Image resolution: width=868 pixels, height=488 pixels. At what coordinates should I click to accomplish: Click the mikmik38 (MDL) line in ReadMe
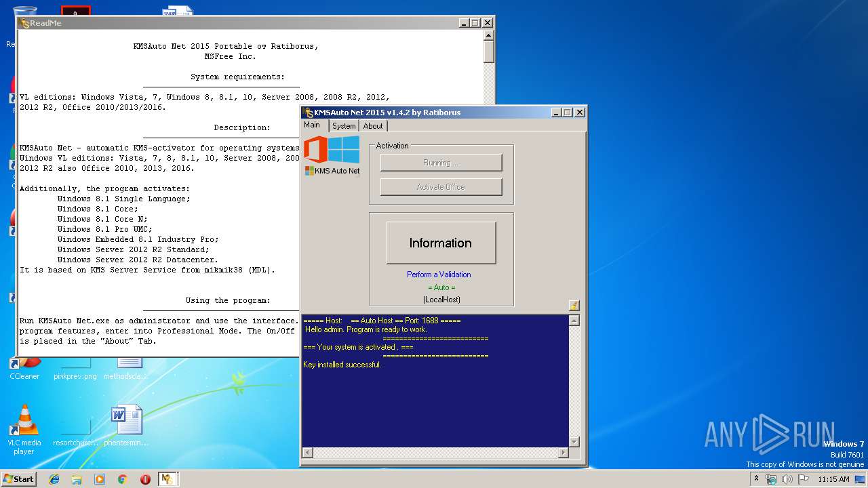(x=148, y=270)
